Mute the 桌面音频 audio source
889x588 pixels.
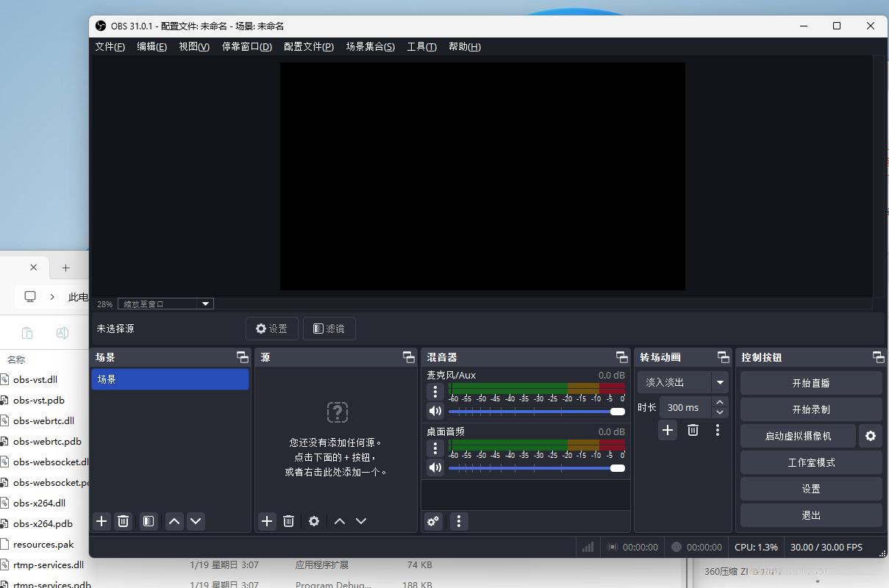pyautogui.click(x=435, y=467)
